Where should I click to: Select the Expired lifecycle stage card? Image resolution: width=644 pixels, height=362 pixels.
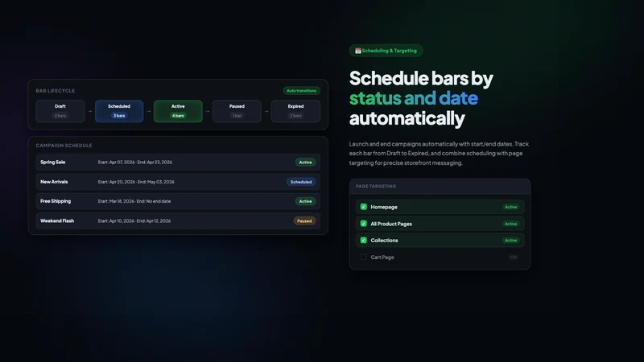click(x=295, y=111)
